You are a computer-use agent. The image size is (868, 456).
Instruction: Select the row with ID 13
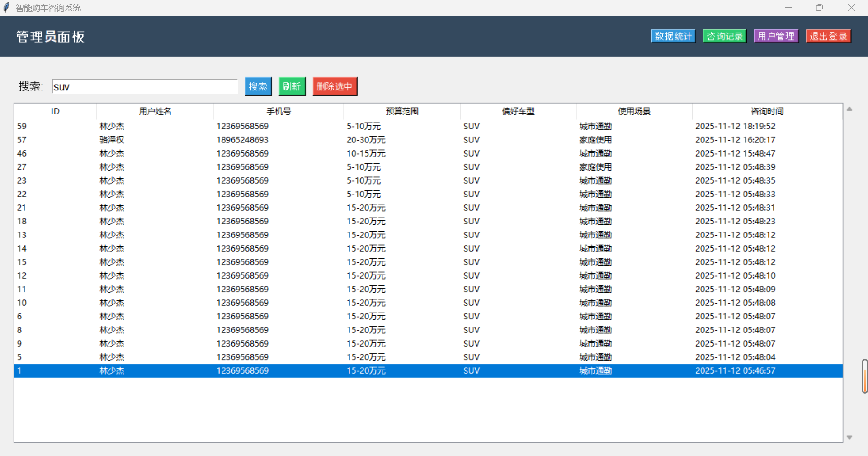coord(428,235)
